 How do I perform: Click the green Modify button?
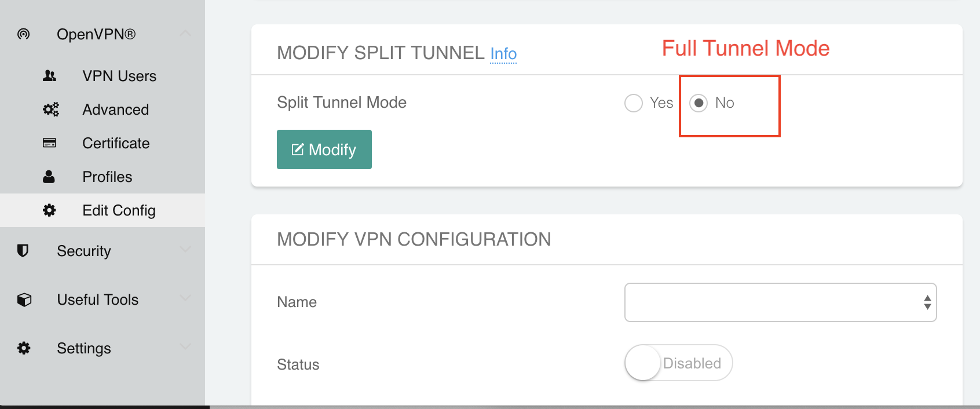click(324, 149)
